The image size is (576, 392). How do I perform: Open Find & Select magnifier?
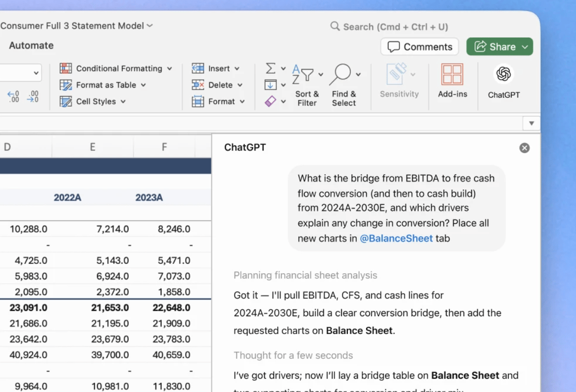(x=343, y=84)
